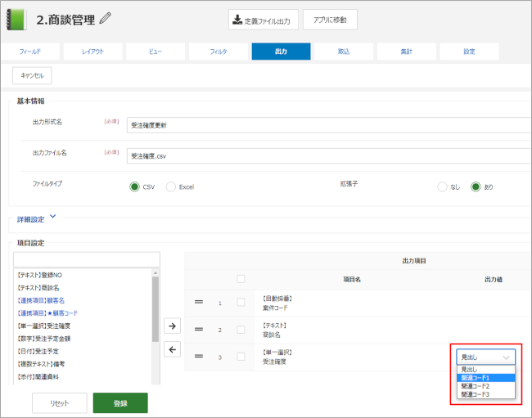Select the Excel file type radio
532x418 pixels.
click(171, 187)
